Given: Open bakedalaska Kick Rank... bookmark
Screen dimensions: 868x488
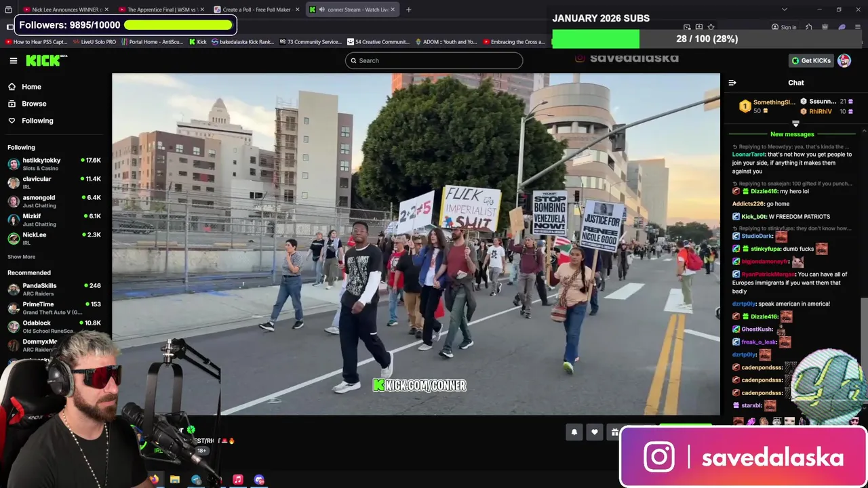Looking at the screenshot, I should pyautogui.click(x=242, y=42).
